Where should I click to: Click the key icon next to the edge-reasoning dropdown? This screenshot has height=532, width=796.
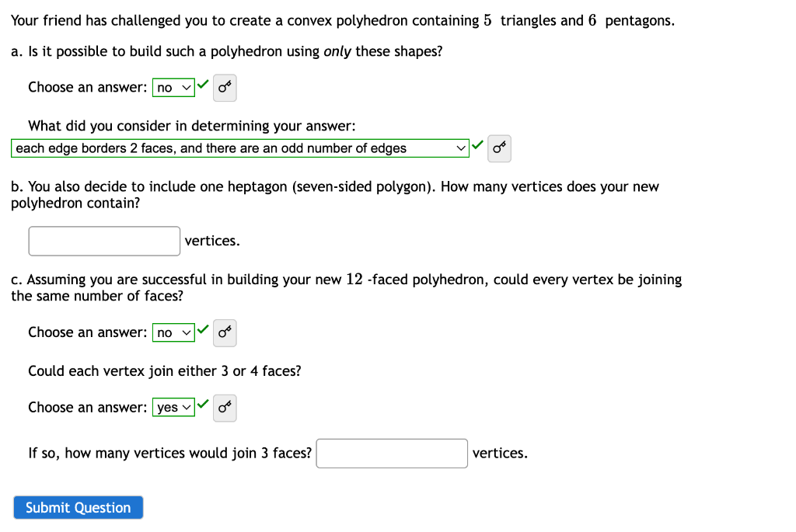(x=498, y=148)
